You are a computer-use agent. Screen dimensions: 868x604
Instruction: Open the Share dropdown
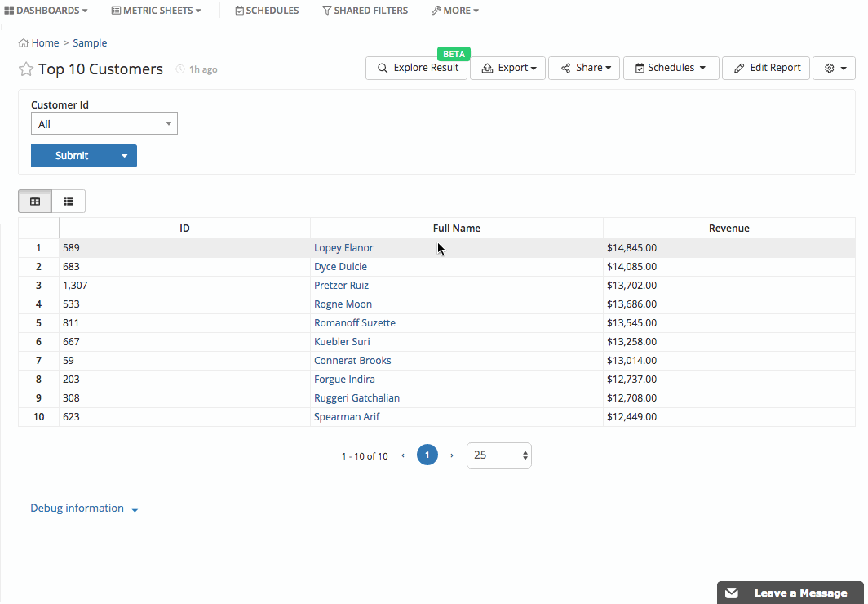tap(584, 68)
